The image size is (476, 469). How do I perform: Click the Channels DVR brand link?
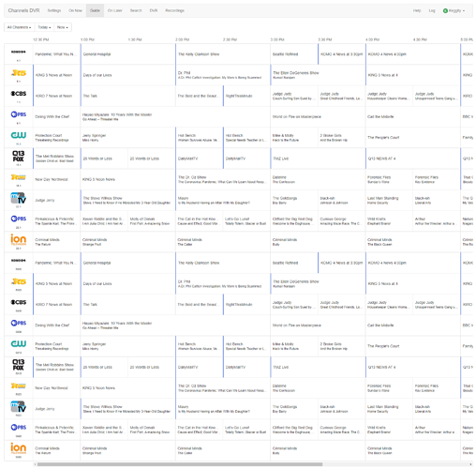23,10
